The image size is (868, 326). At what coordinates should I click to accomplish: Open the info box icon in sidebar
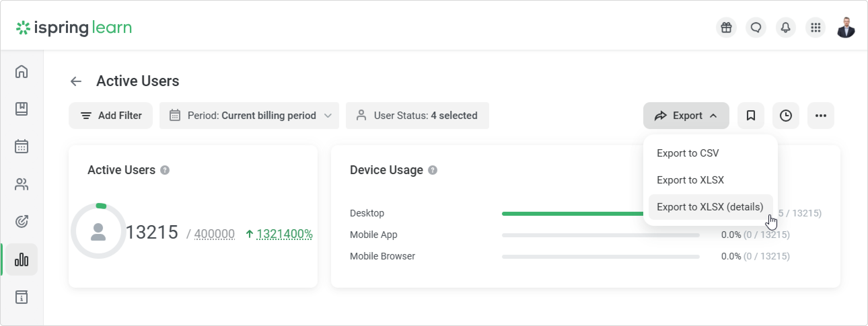22,297
